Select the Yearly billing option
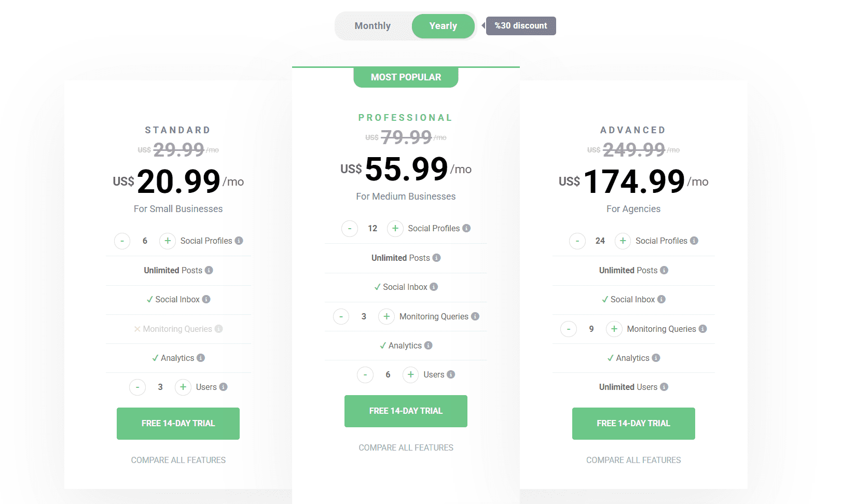The height and width of the screenshot is (504, 856). point(443,25)
